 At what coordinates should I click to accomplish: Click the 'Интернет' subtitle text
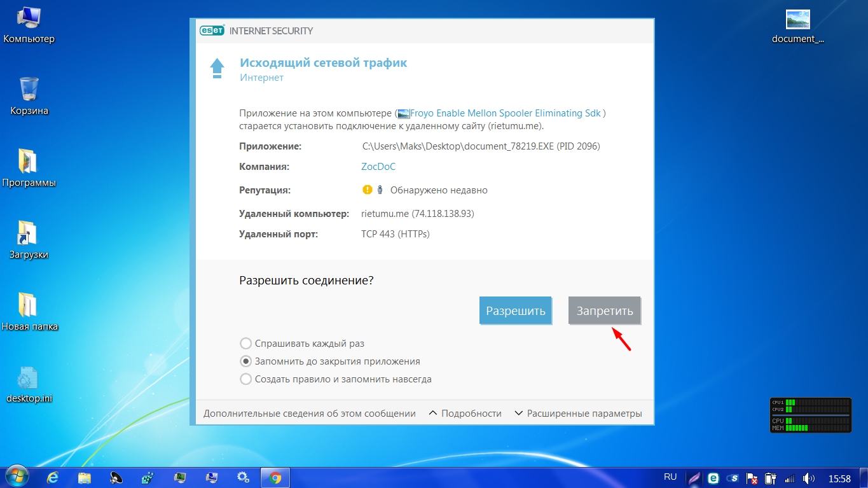pyautogui.click(x=261, y=78)
